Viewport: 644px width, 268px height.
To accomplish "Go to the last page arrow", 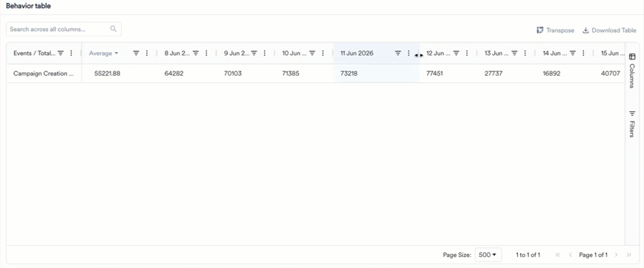I will tap(628, 255).
